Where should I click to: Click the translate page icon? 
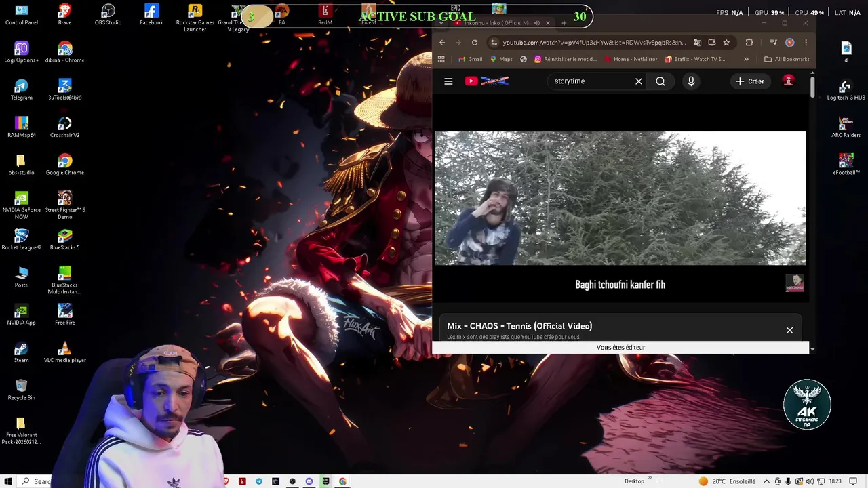(697, 42)
